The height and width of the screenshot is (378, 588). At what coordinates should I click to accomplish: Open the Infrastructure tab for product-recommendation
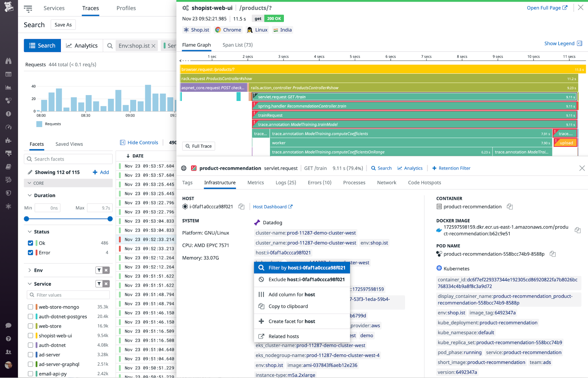click(x=220, y=182)
